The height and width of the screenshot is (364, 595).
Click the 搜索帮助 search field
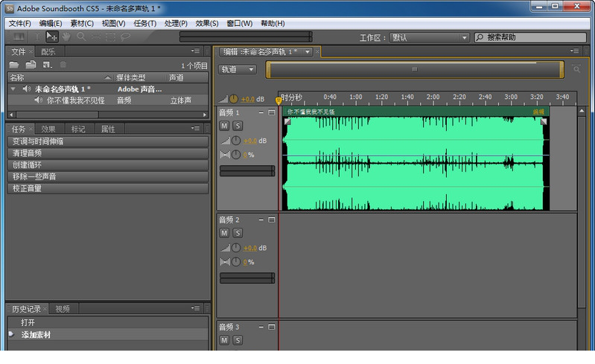tap(530, 37)
